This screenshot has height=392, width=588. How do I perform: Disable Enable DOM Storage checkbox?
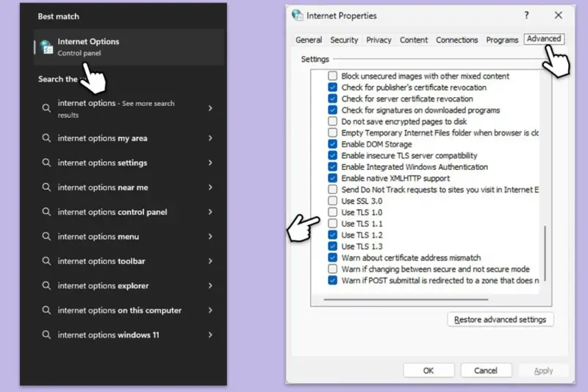click(332, 144)
